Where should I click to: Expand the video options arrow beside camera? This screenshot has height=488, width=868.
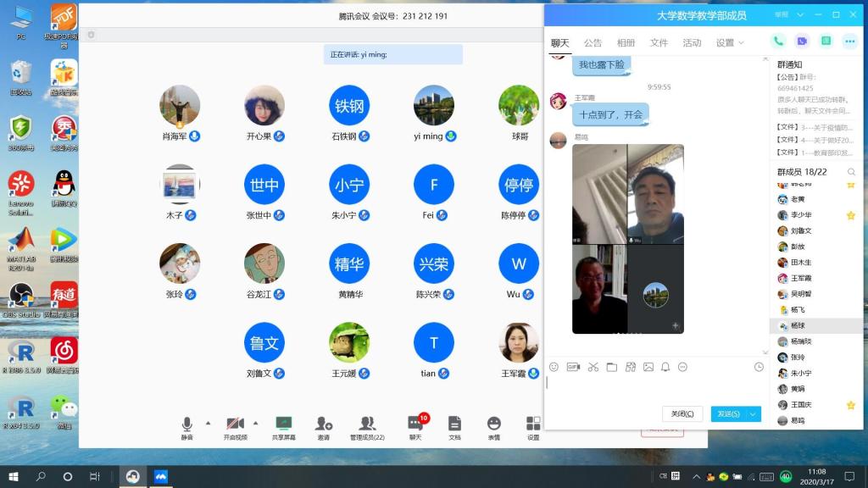(255, 421)
